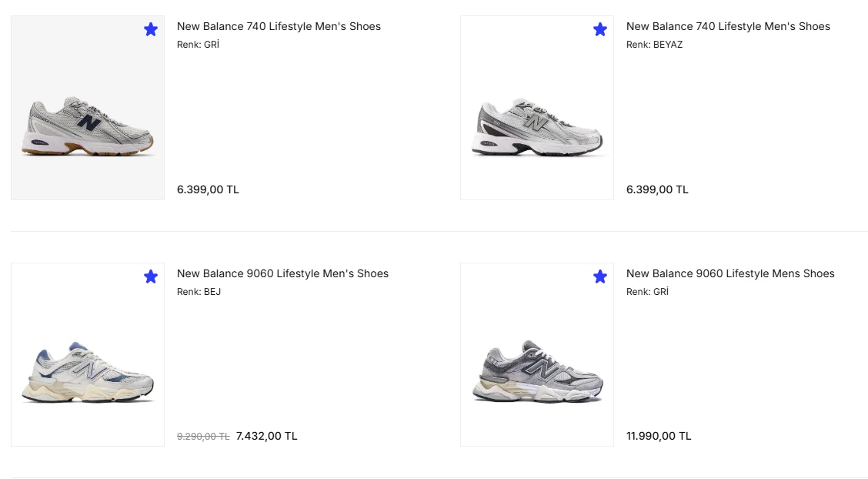Click the discounted price 7.432,00 TL

pos(267,436)
